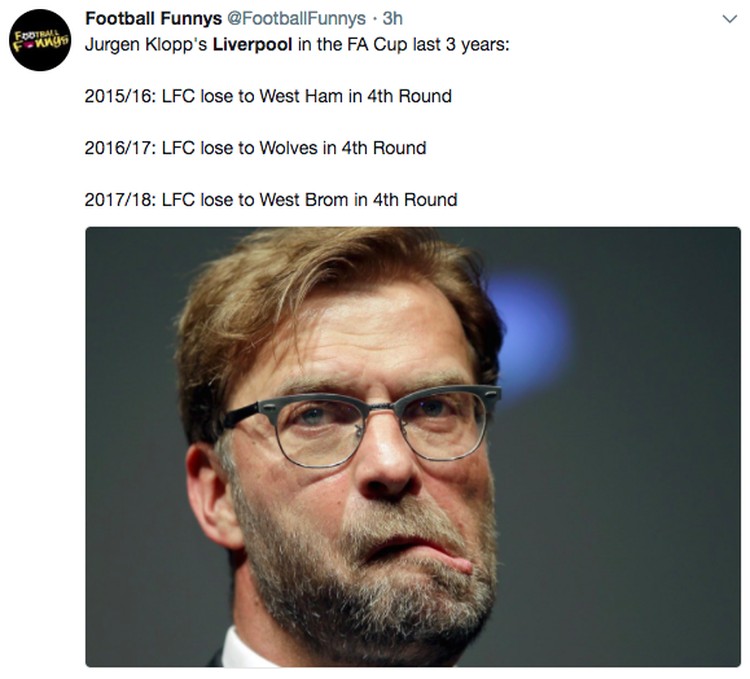
Task: Click the Football Funnys profile avatar
Action: point(40,40)
